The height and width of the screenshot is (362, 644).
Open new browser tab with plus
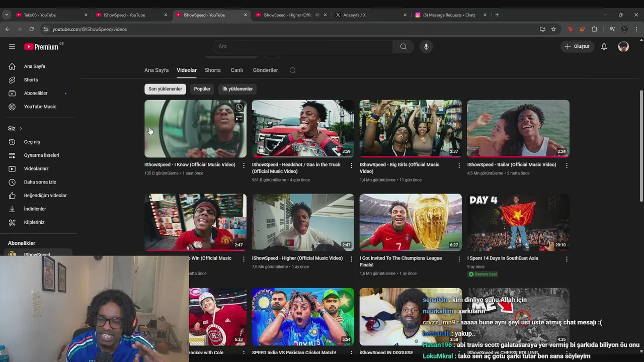click(497, 15)
